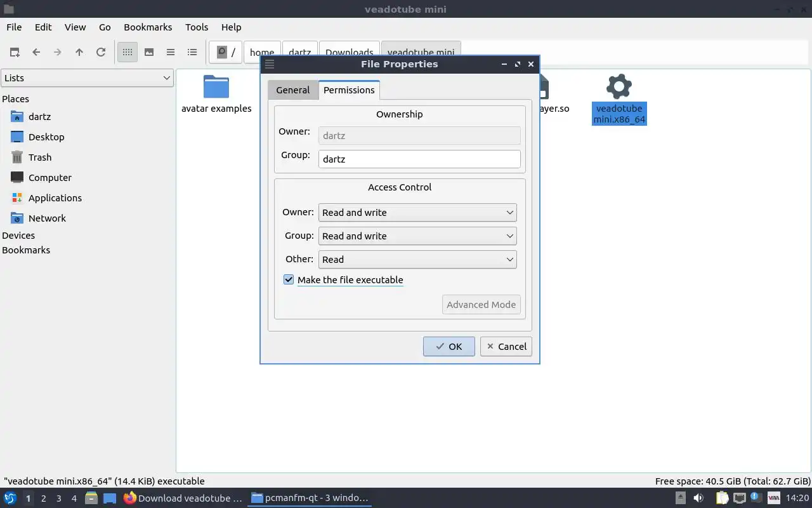Click the removable media tray icon
Image resolution: width=812 pixels, height=508 pixels.
tap(679, 498)
